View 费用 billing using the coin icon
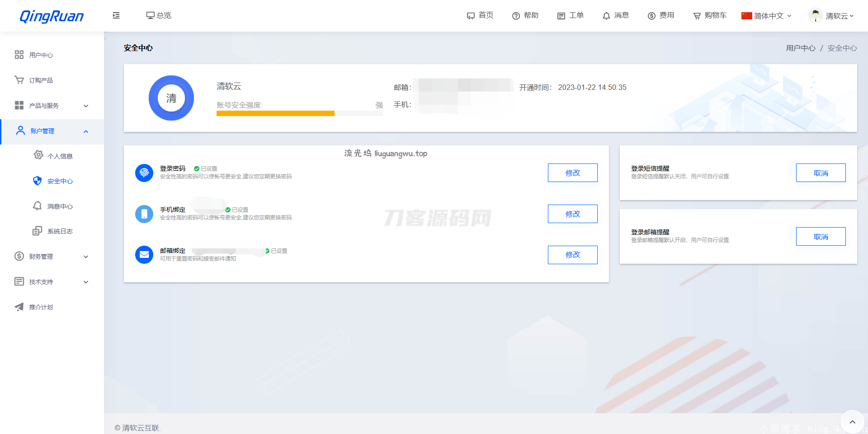868x434 pixels. click(x=661, y=15)
